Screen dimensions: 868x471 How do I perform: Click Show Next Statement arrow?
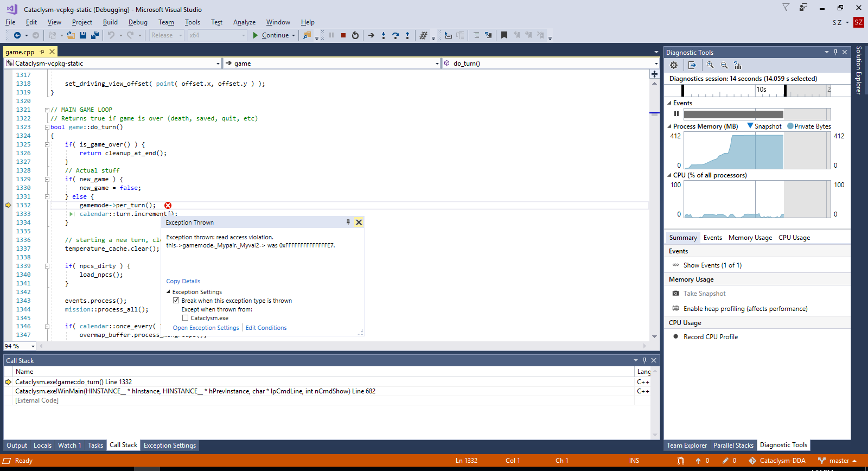tap(371, 35)
